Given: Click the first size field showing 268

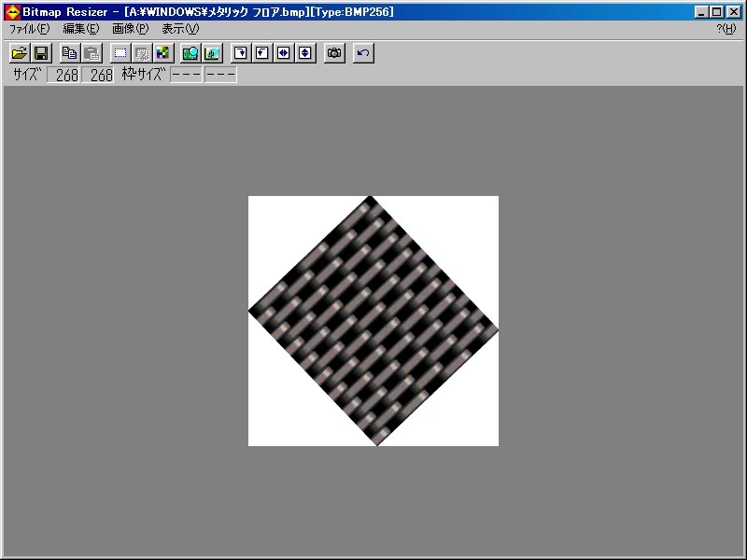Looking at the screenshot, I should (x=63, y=75).
